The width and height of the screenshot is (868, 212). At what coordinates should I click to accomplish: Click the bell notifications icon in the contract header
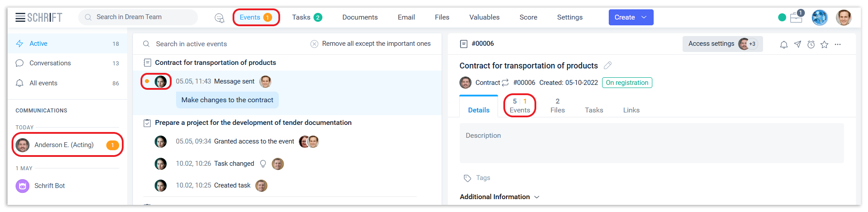(784, 44)
